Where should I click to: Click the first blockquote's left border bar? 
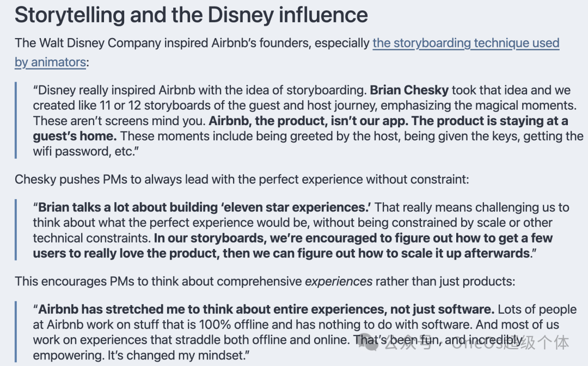tap(16, 120)
